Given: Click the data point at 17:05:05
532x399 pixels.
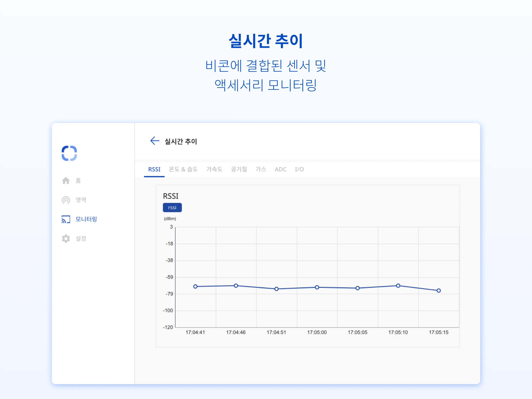Looking at the screenshot, I should (358, 288).
